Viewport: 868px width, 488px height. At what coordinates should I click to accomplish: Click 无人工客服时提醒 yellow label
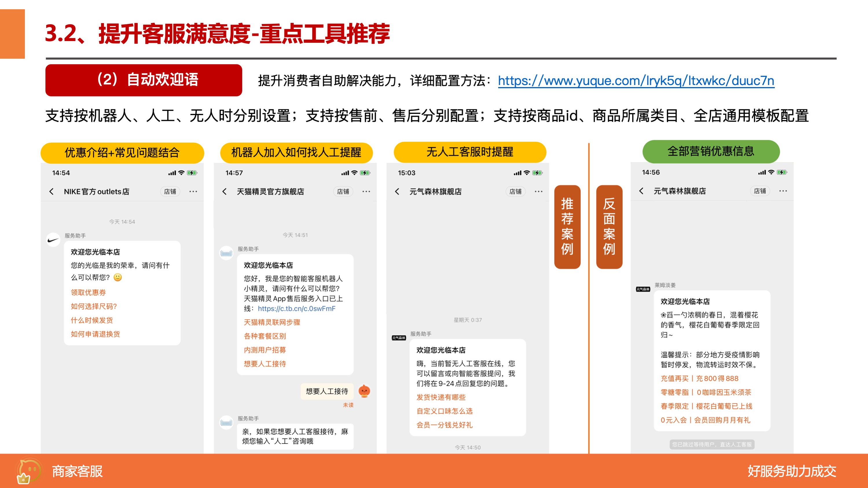470,152
